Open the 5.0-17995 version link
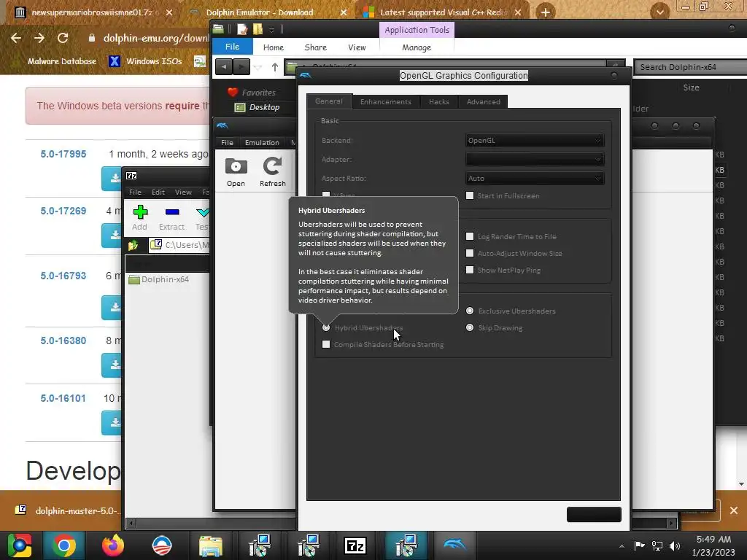This screenshot has height=560, width=747. pyautogui.click(x=63, y=154)
